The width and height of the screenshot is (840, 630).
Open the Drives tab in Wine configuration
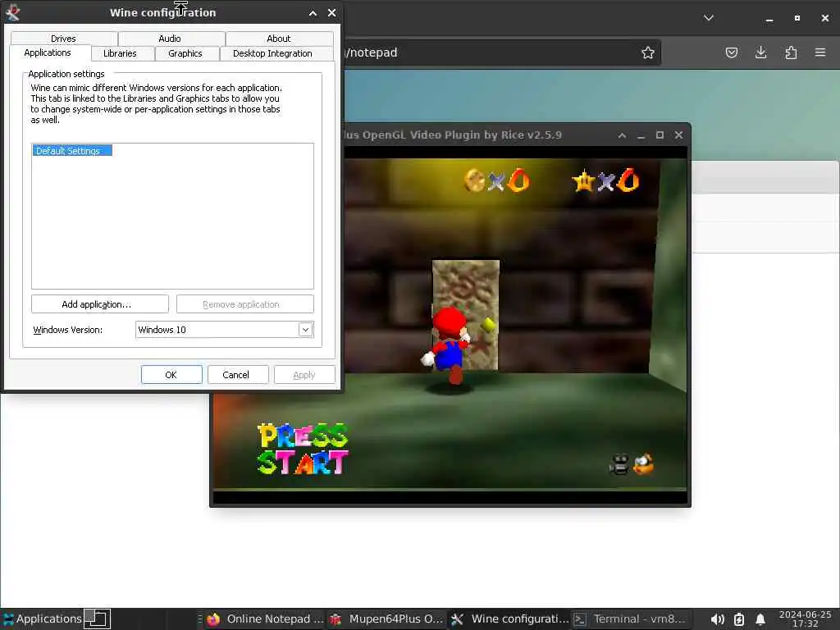(x=64, y=39)
